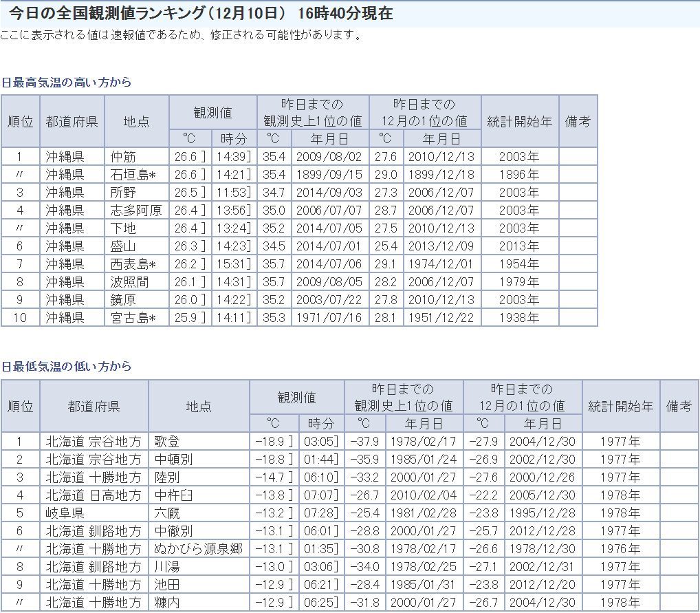700x613 pixels.
Task: Click the 1899/09/15 record date cell
Action: (329, 175)
